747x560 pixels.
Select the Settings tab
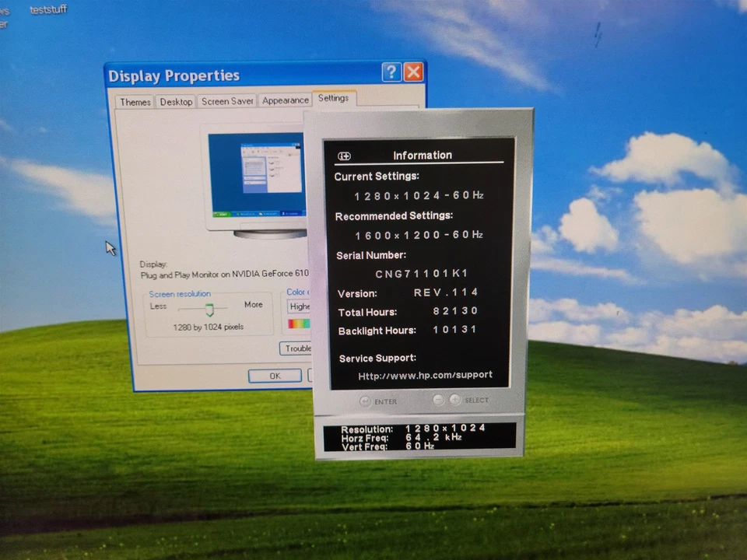click(334, 98)
